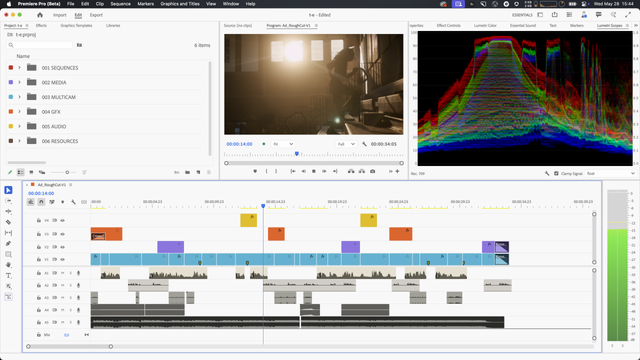Export a frame with the camera icon

(x=373, y=171)
